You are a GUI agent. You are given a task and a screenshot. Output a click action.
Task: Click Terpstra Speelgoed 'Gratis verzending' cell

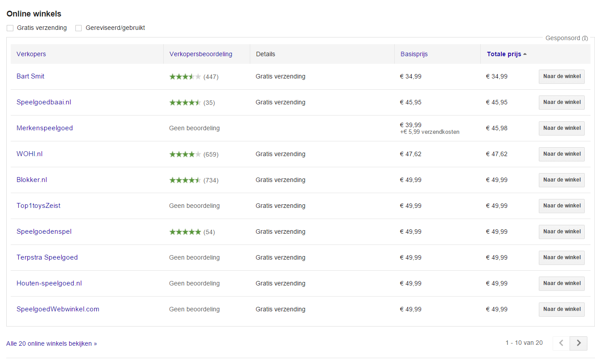pyautogui.click(x=281, y=257)
